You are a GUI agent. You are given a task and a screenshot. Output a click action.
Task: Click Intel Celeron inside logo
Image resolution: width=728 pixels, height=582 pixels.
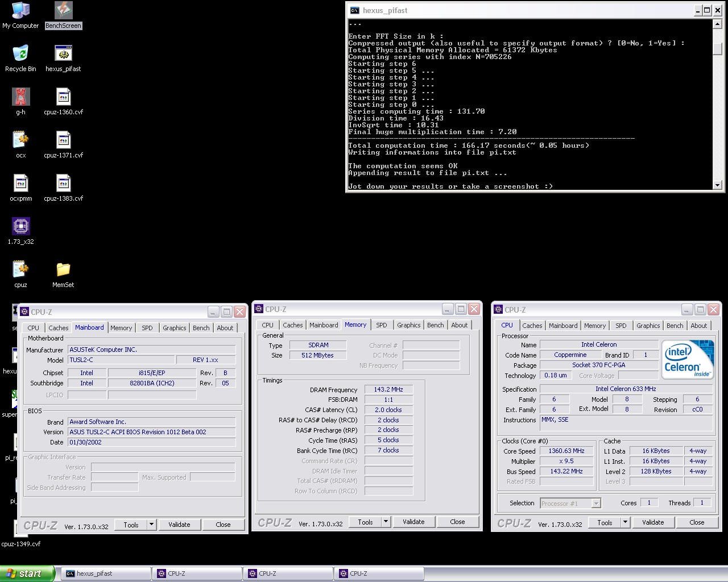coord(688,360)
